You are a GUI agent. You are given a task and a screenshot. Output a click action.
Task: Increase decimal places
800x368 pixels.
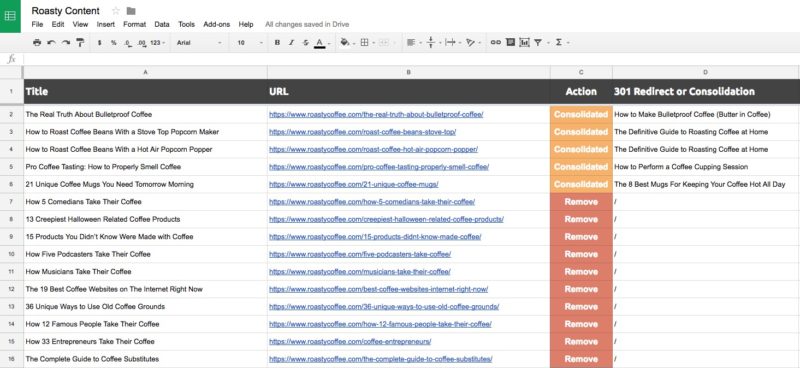(x=141, y=43)
